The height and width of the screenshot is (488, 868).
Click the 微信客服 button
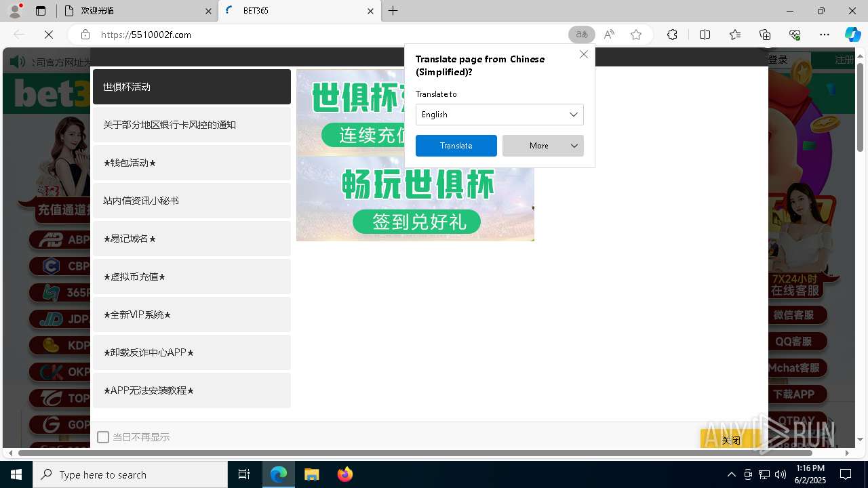(x=796, y=315)
